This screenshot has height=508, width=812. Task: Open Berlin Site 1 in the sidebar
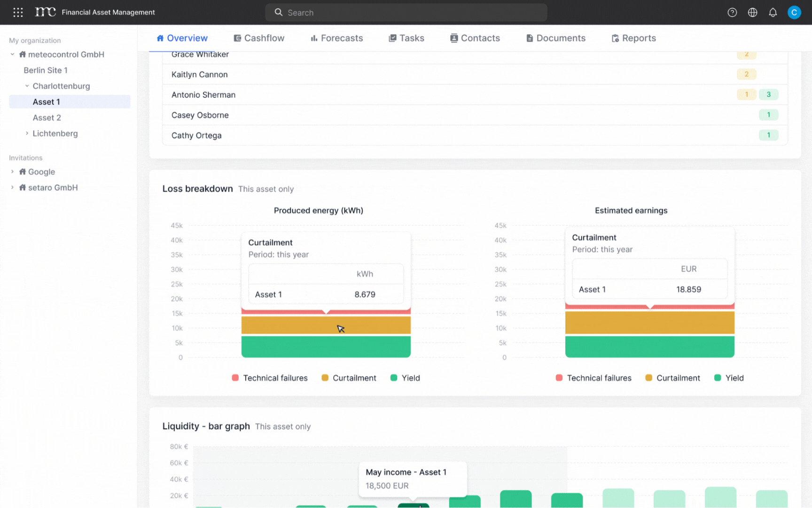(x=46, y=70)
